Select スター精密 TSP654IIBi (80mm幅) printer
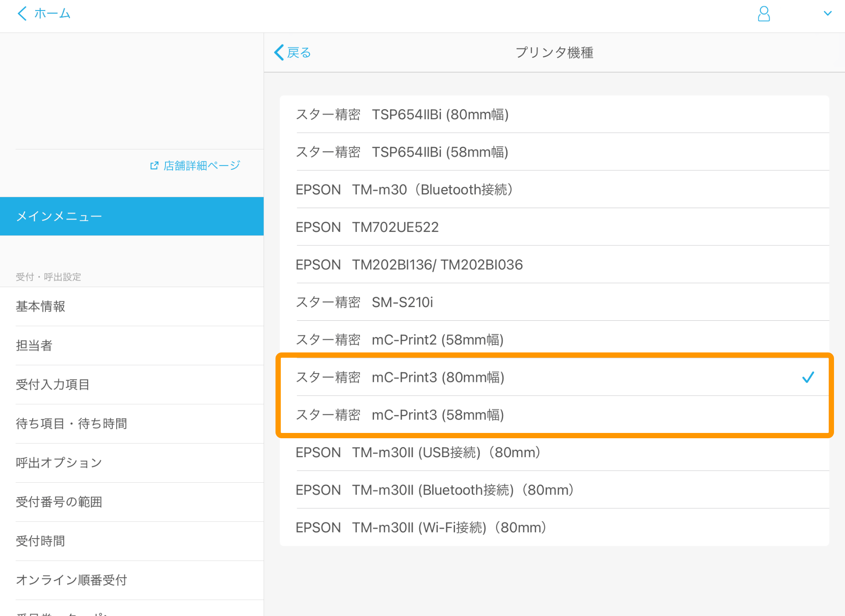 point(554,114)
